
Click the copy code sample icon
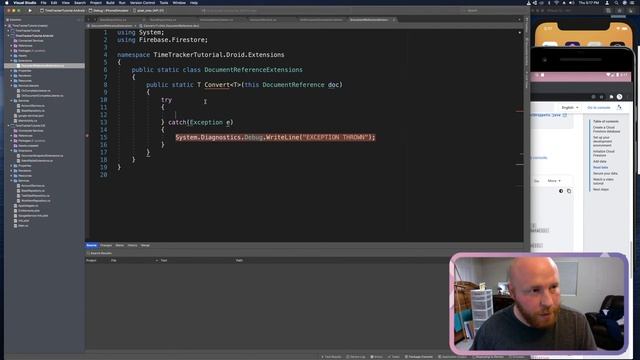pyautogui.click(x=569, y=191)
